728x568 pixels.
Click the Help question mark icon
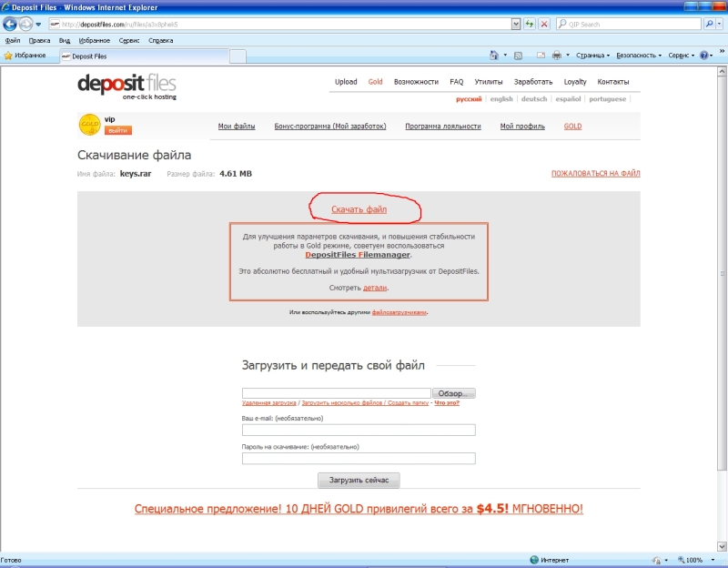coord(703,56)
